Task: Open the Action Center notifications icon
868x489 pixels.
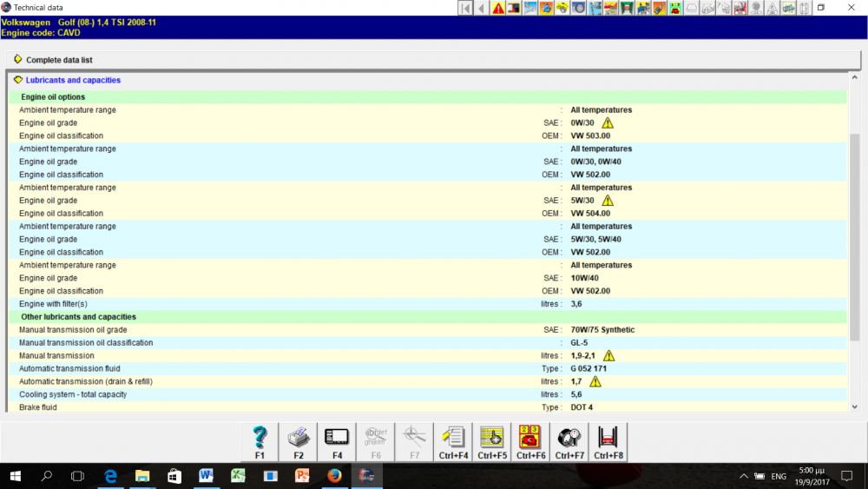Action: click(846, 476)
